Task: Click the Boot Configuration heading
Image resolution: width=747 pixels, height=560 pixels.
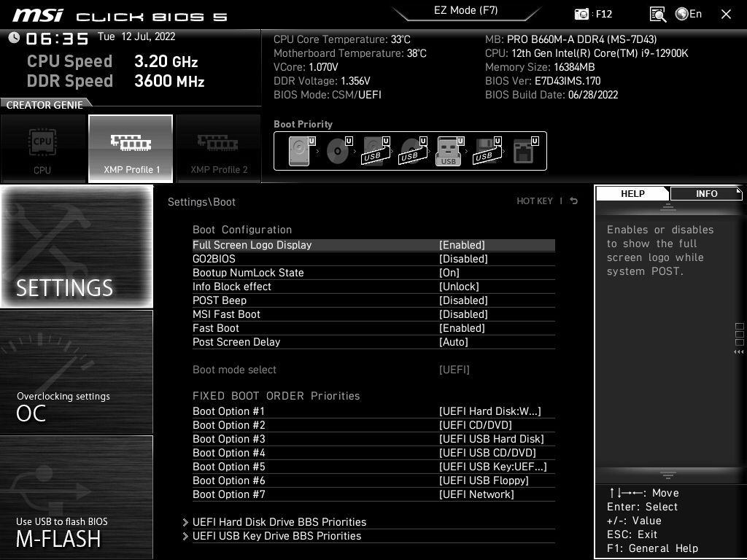Action: pyautogui.click(x=242, y=230)
